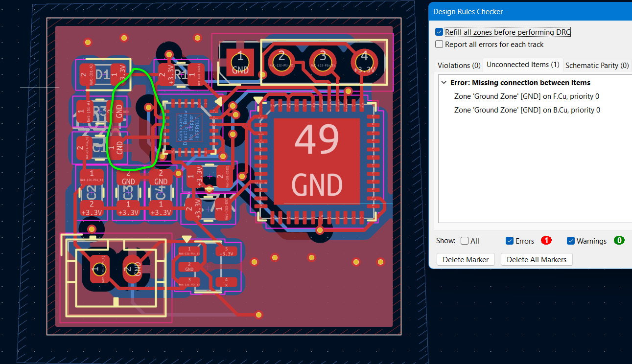Select connector pad 1 GND
The width and height of the screenshot is (632, 364).
coord(240,62)
